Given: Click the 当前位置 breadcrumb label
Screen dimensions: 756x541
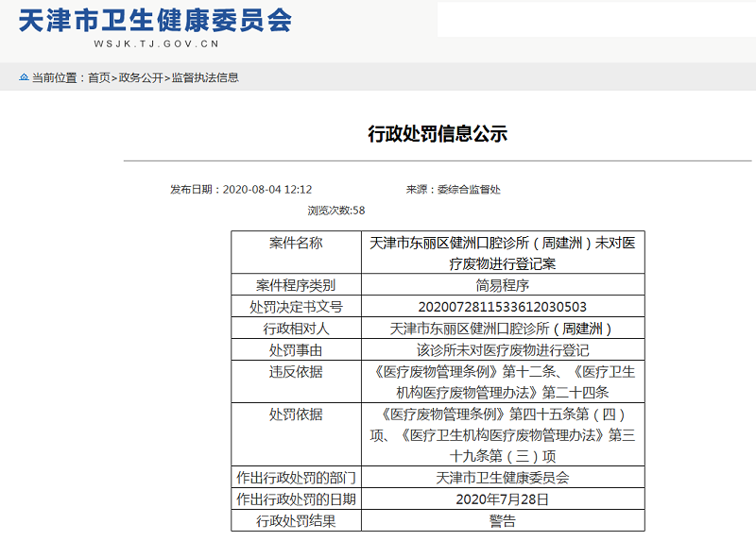Looking at the screenshot, I should tap(59, 77).
